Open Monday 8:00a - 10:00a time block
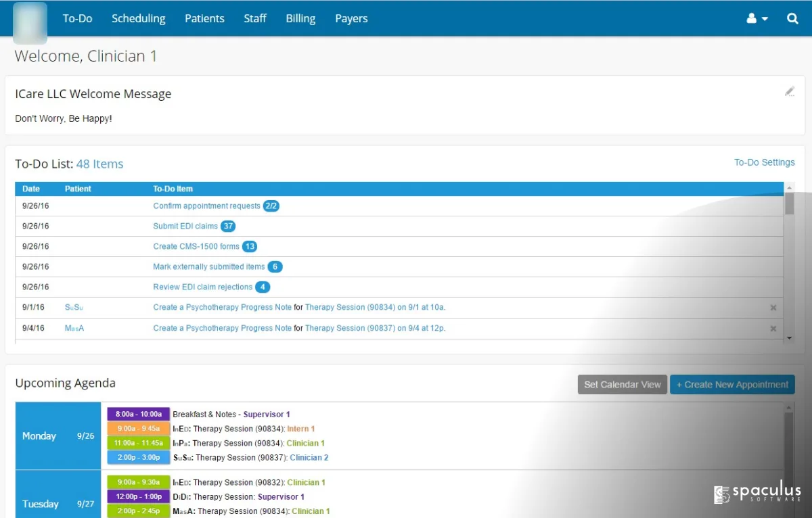Viewport: 812px width, 518px height. [x=138, y=415]
